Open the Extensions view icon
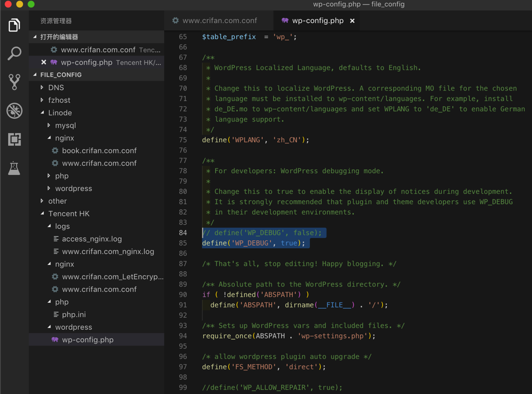This screenshot has height=394, width=532. (x=14, y=139)
